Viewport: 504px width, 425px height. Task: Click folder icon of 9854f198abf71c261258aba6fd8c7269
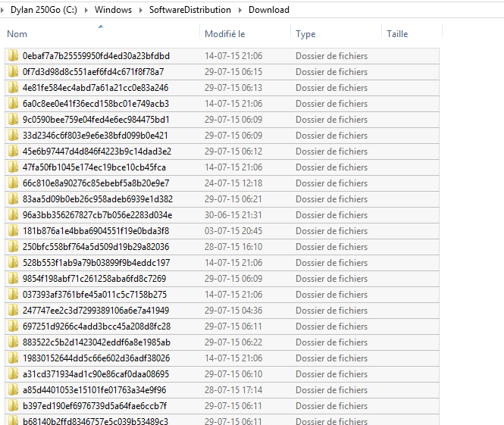[x=13, y=279]
